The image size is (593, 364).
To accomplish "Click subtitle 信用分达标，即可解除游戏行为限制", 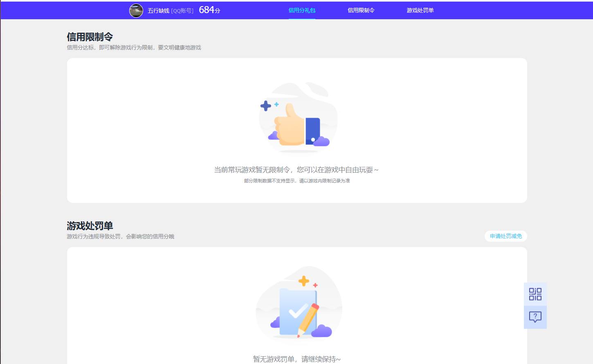I will pyautogui.click(x=110, y=47).
